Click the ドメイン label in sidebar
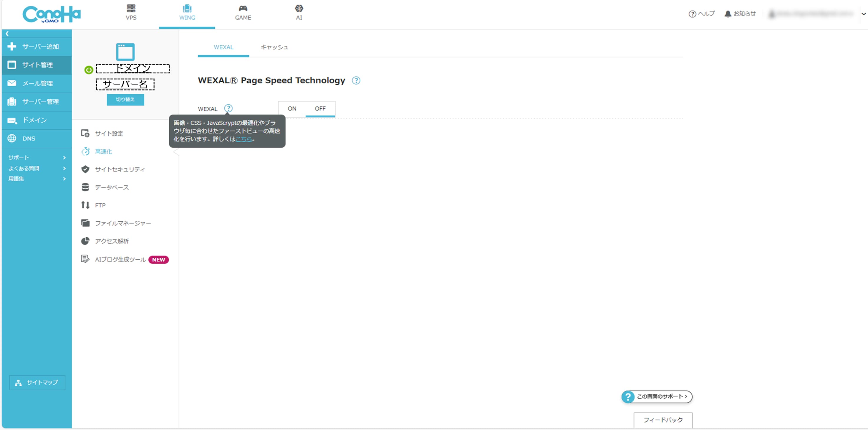The image size is (868, 430). click(x=35, y=120)
